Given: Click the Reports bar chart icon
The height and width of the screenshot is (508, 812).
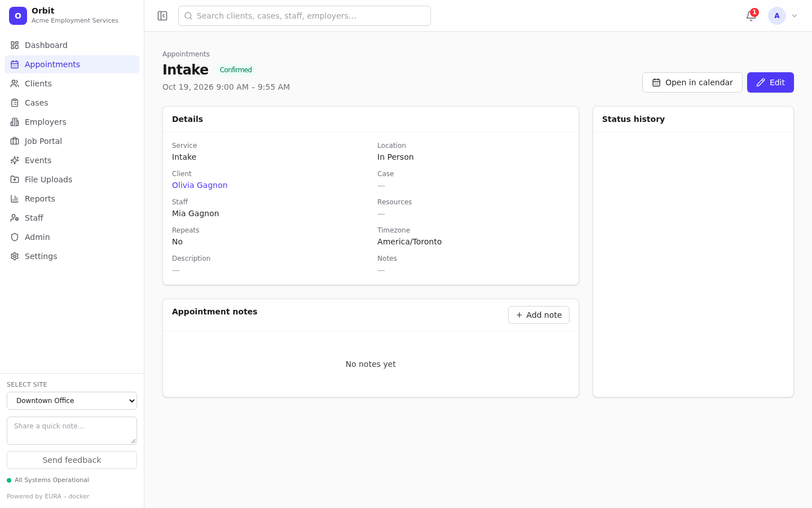Looking at the screenshot, I should pyautogui.click(x=15, y=199).
